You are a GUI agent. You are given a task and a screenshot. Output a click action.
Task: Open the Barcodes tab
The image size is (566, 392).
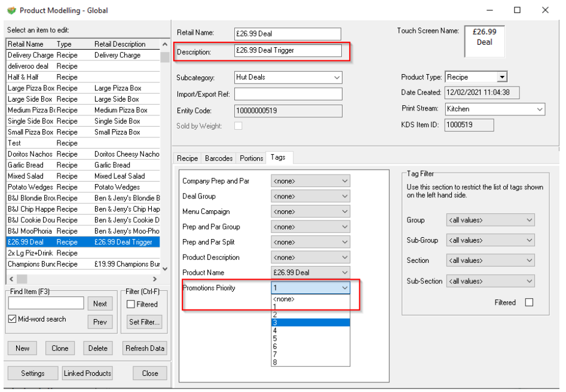coord(219,158)
